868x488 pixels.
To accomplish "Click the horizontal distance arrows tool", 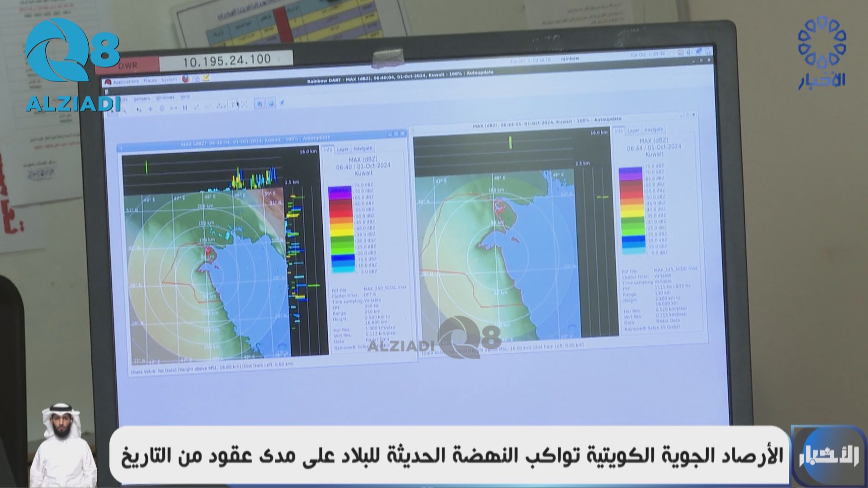I will [174, 108].
